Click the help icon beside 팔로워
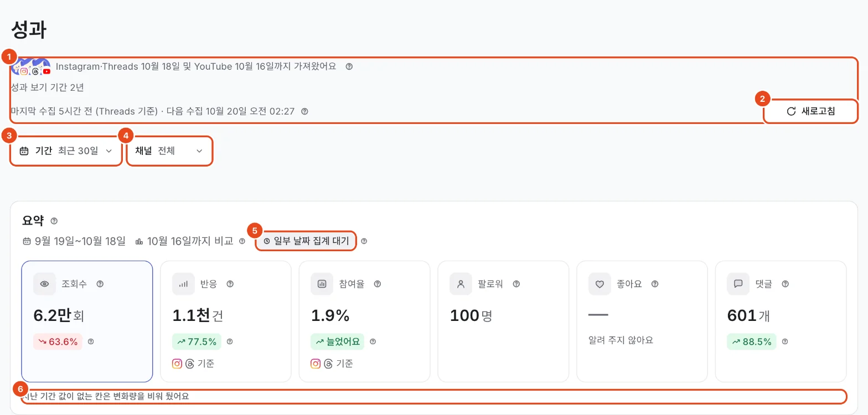 click(x=516, y=284)
